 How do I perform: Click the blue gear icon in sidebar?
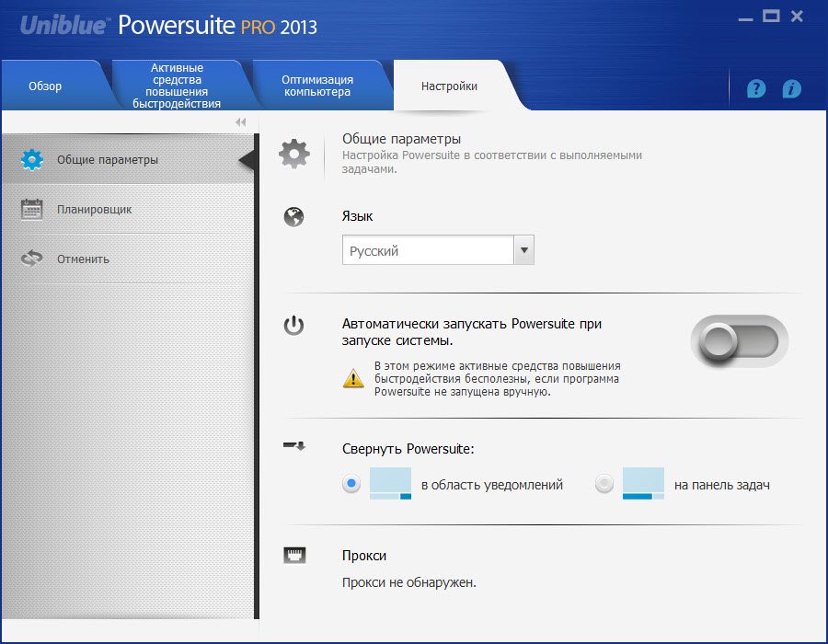click(32, 159)
